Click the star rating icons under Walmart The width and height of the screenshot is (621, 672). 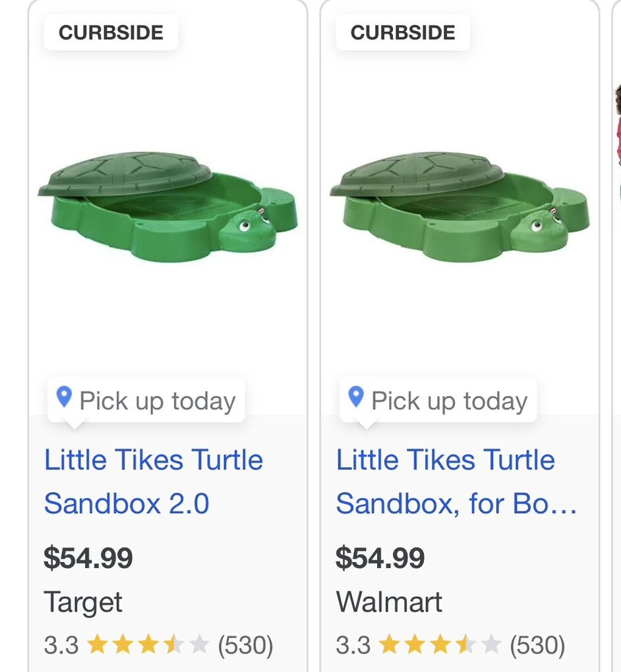(440, 646)
